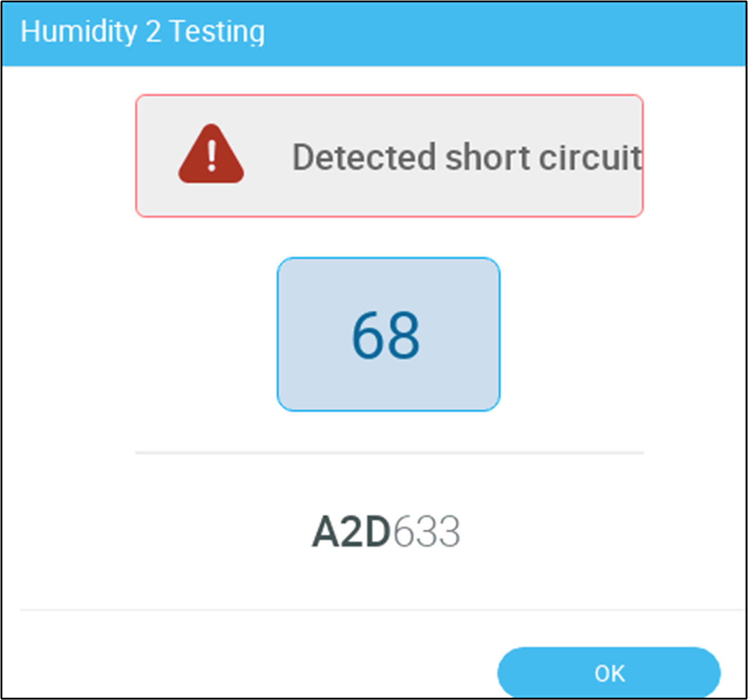Click the bold A2D label
This screenshot has width=748, height=700.
351,532
